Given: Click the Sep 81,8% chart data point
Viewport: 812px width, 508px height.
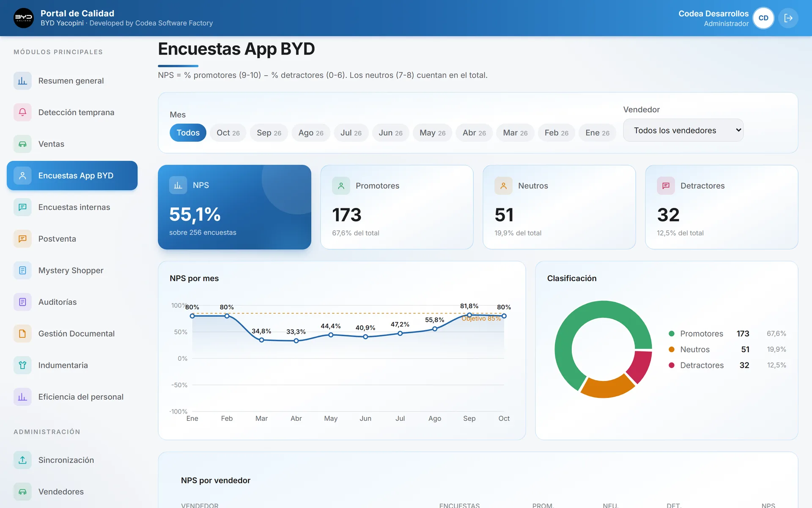Looking at the screenshot, I should 469,315.
